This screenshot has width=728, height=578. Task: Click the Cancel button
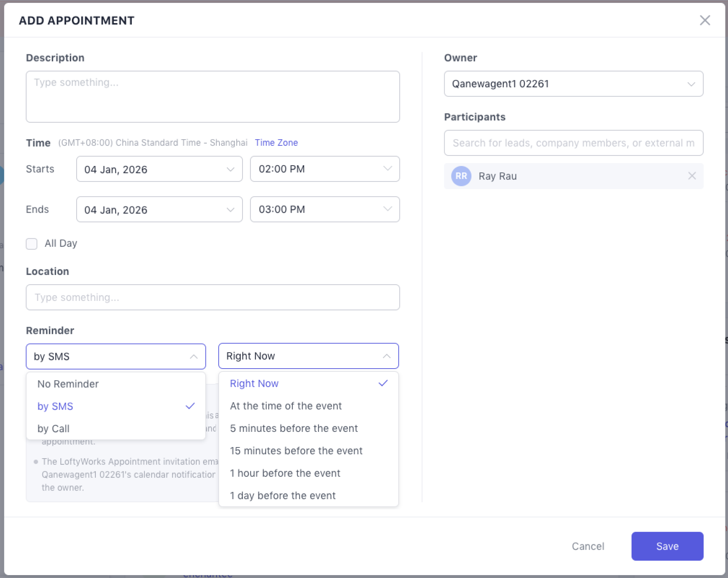[x=588, y=547]
